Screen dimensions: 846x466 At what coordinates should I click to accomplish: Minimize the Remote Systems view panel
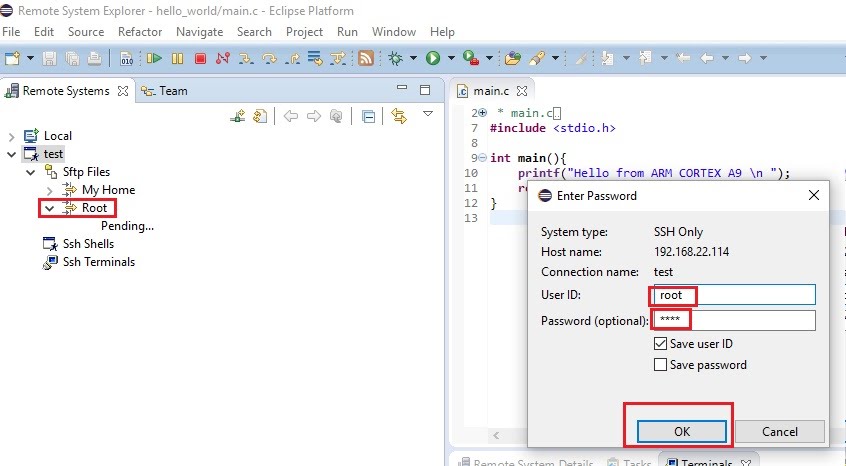click(x=402, y=87)
